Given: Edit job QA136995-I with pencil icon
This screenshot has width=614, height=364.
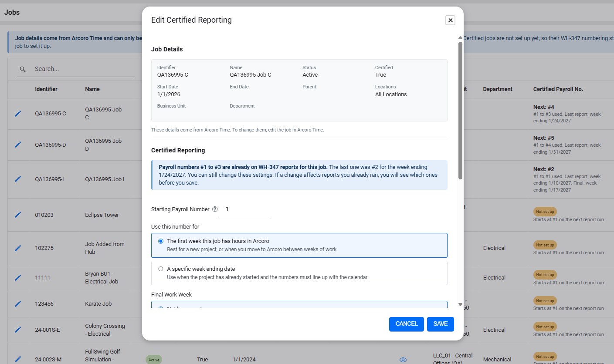Looking at the screenshot, I should (x=18, y=179).
